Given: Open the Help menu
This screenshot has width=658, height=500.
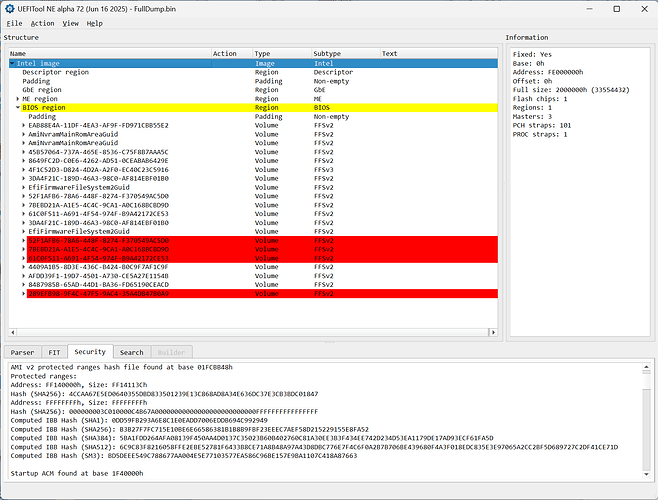Looking at the screenshot, I should (95, 24).
